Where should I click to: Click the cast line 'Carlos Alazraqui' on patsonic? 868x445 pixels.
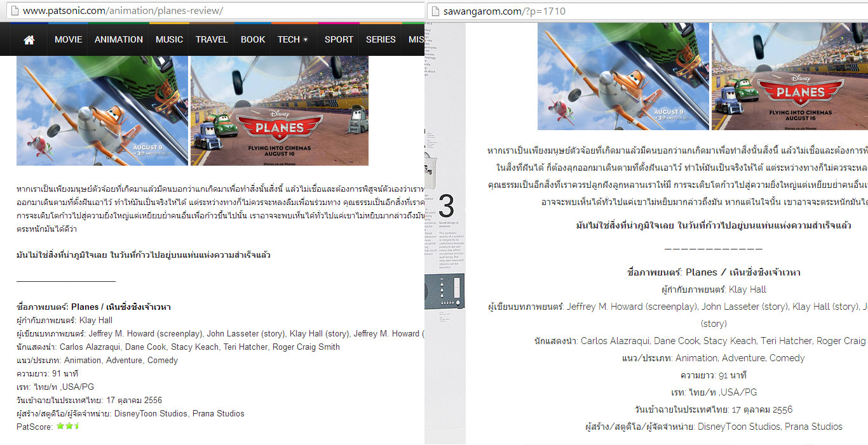pos(178,347)
